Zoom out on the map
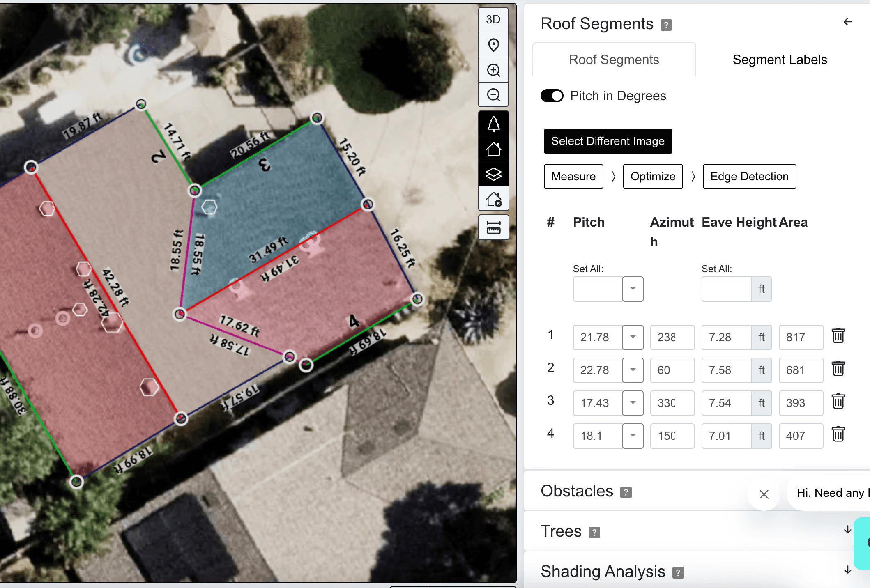 [493, 95]
